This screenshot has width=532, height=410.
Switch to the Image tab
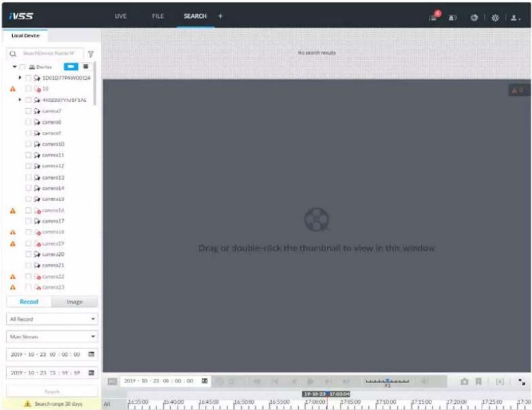click(75, 302)
